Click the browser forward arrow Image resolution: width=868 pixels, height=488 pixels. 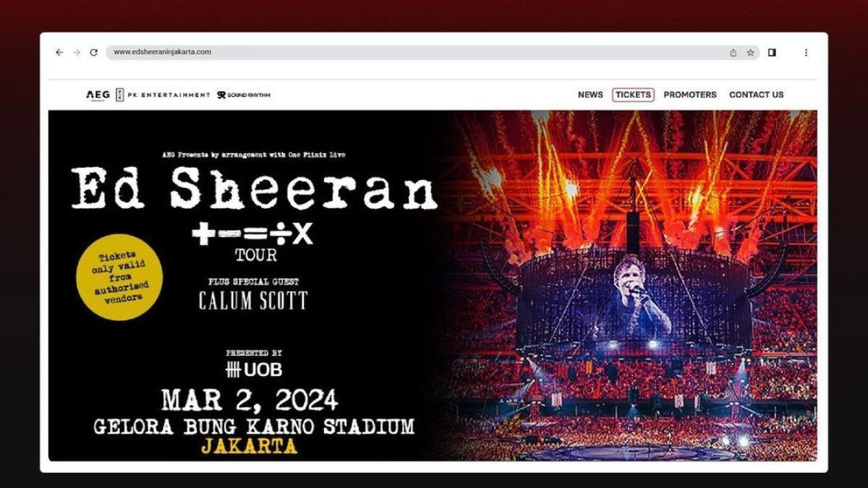(77, 52)
